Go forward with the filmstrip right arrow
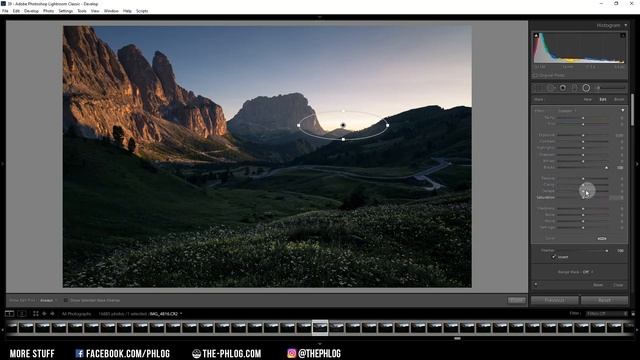Viewport: 640px width, 360px height. (x=52, y=313)
